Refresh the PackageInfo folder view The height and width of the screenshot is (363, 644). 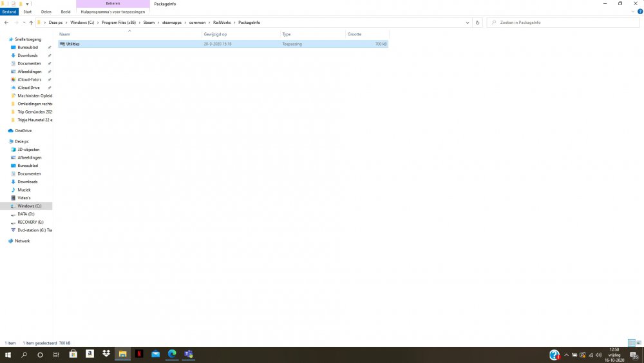[477, 23]
